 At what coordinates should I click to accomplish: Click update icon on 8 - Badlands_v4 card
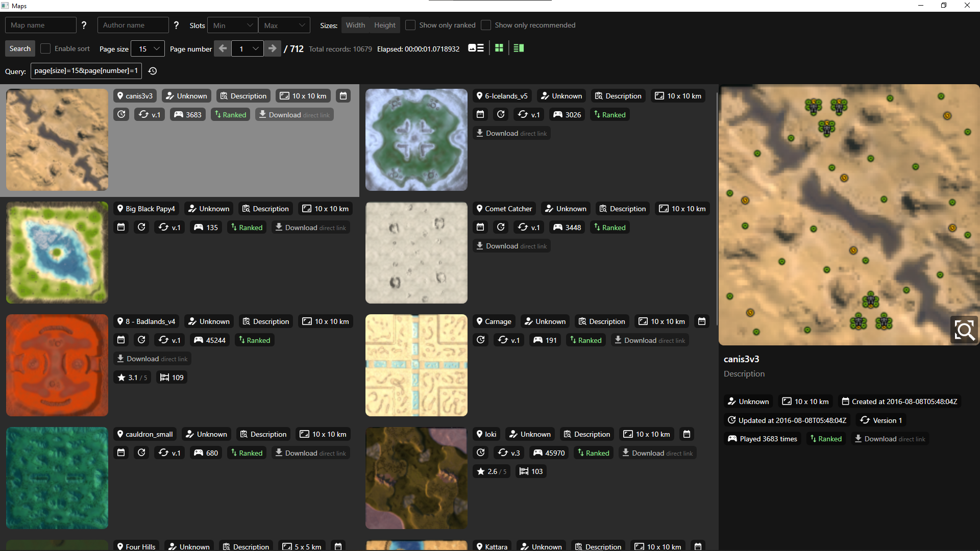[x=141, y=340]
